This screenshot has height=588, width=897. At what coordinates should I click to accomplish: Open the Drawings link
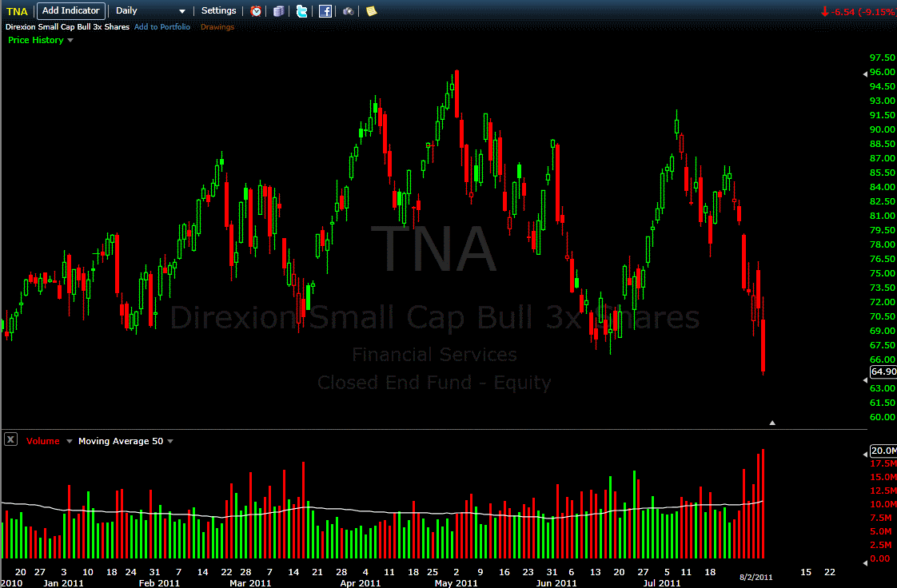point(217,27)
